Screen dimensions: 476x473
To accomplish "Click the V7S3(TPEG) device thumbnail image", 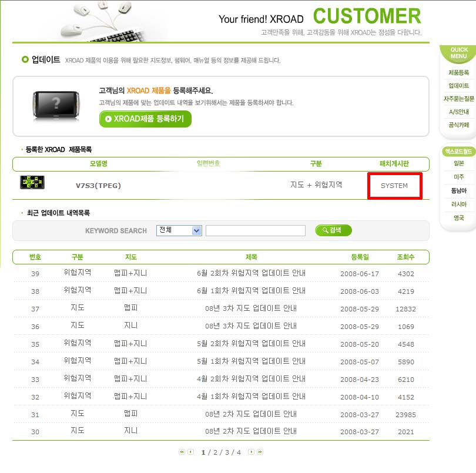I will pyautogui.click(x=32, y=182).
